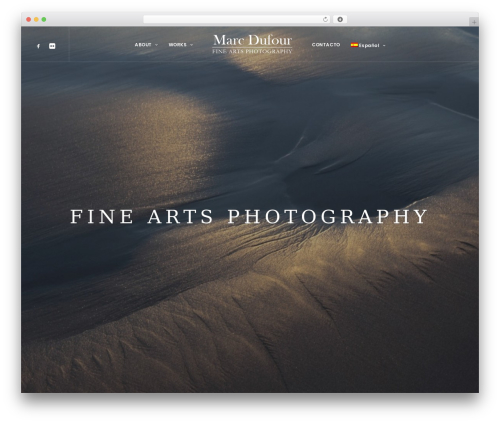Click the large Fine Arts Photography heading

(249, 216)
